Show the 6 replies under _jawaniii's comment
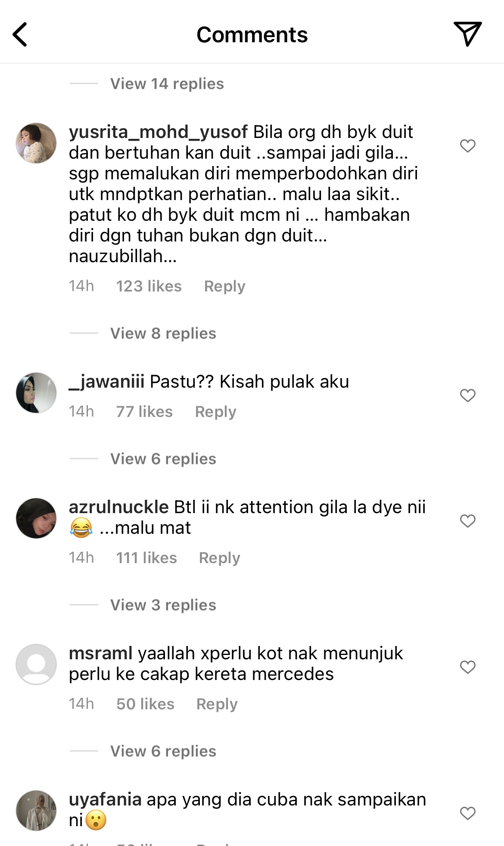 point(163,459)
